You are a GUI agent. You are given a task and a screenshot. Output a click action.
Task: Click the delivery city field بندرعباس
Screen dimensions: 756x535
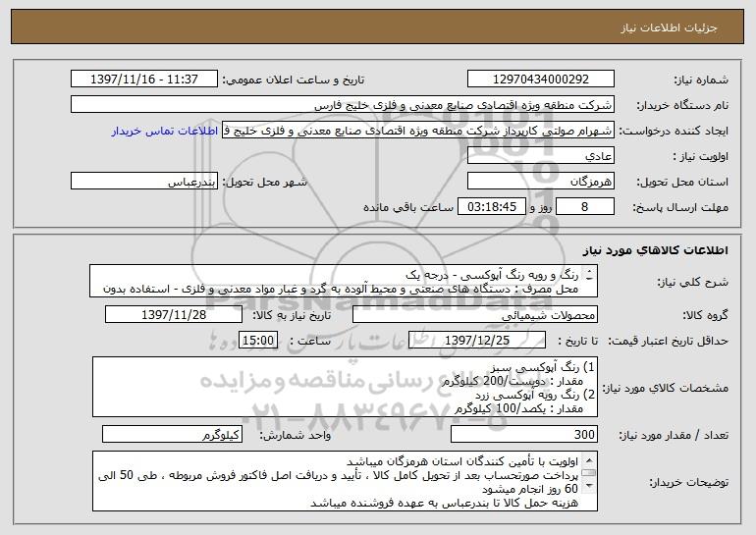click(144, 182)
